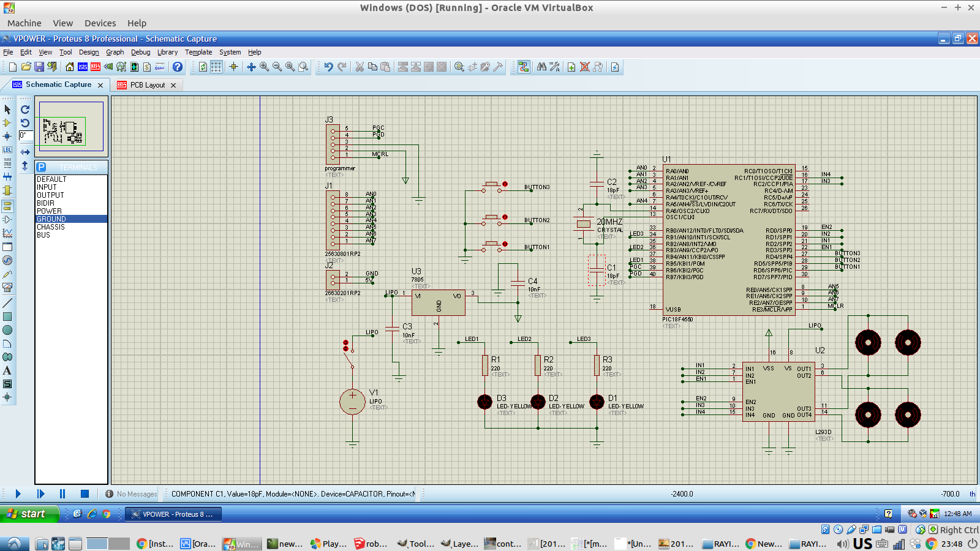The width and height of the screenshot is (980, 551).
Task: Undo the last schematic change
Action: pos(329,67)
